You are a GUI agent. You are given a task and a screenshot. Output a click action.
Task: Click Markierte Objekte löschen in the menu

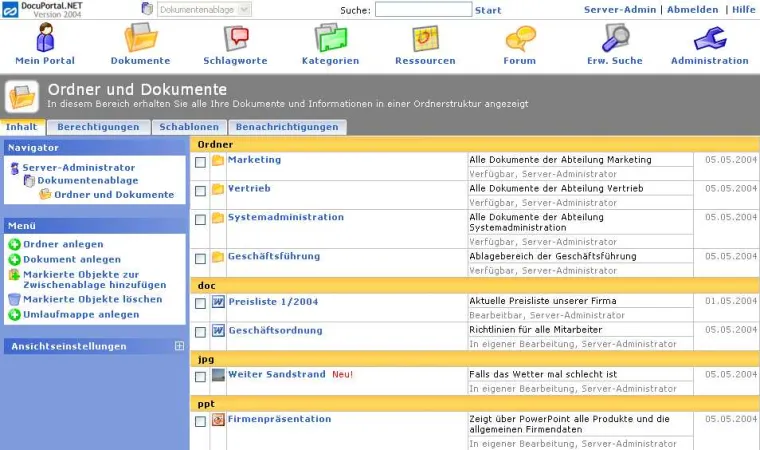point(92,299)
